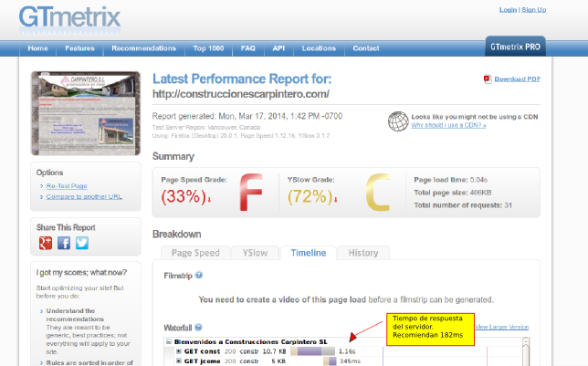Click Understand the recommendations item
Screen dimensions: 588x366
[75, 315]
